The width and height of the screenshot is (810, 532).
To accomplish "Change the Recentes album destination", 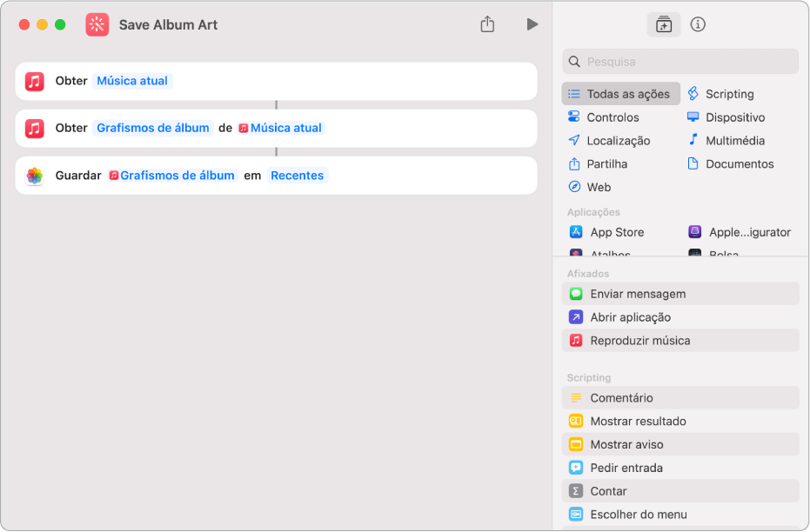I will tap(297, 176).
